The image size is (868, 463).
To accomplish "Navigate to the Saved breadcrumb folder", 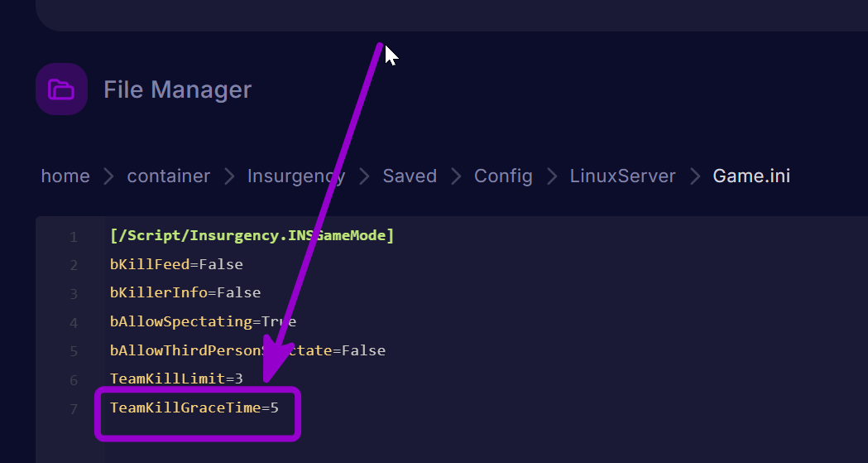I will pyautogui.click(x=410, y=176).
